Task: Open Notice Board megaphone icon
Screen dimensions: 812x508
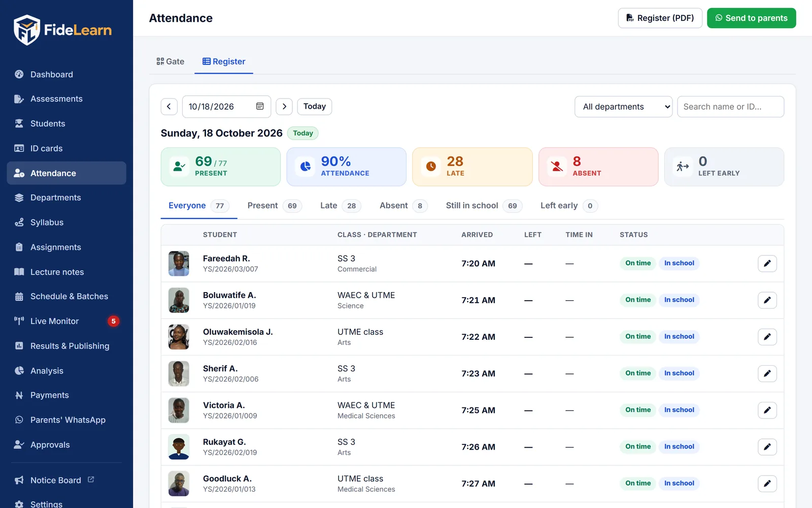Action: pyautogui.click(x=19, y=481)
